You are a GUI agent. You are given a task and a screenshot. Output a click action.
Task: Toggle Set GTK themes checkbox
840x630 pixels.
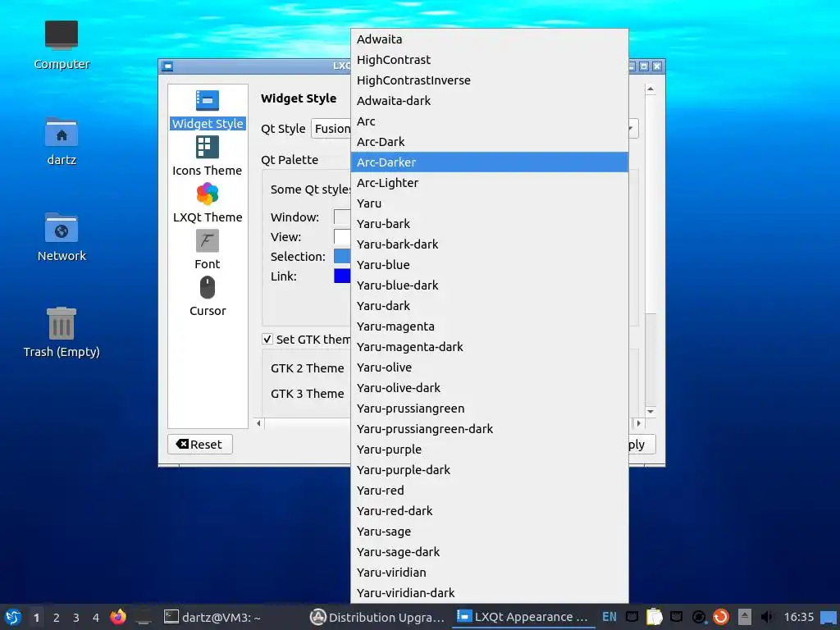point(267,339)
